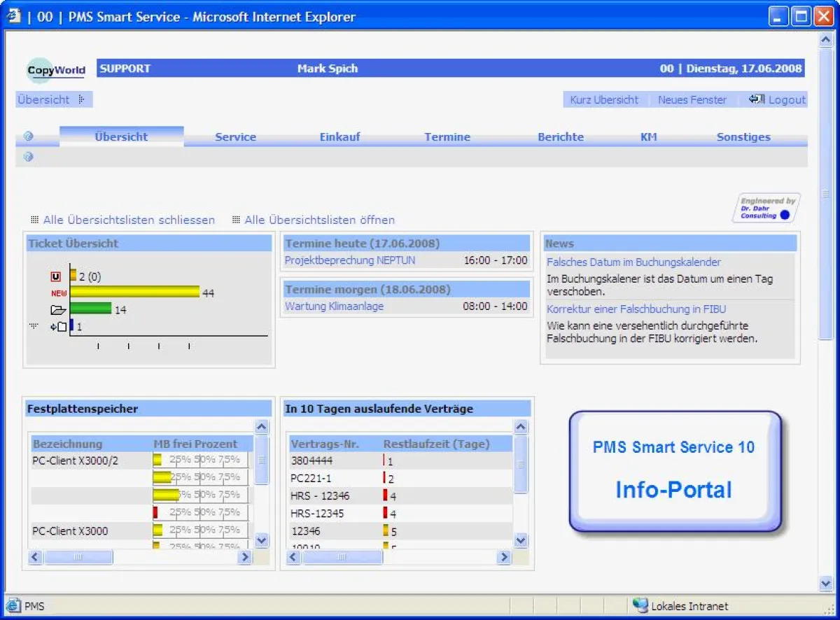Click the grid icon before 'Alle Übersichtslisten schliessen'
Image resolution: width=840 pixels, height=620 pixels.
(33, 220)
